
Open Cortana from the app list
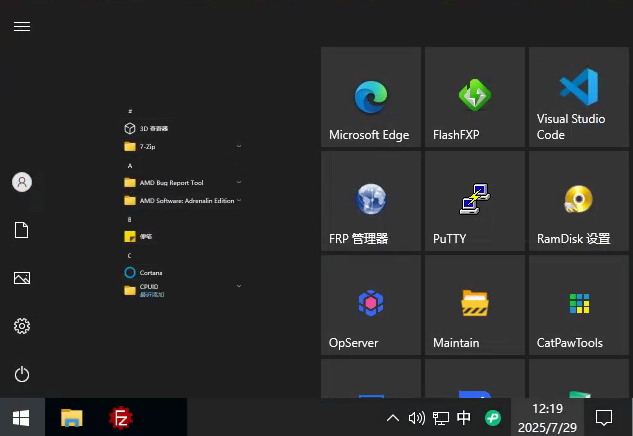point(150,272)
